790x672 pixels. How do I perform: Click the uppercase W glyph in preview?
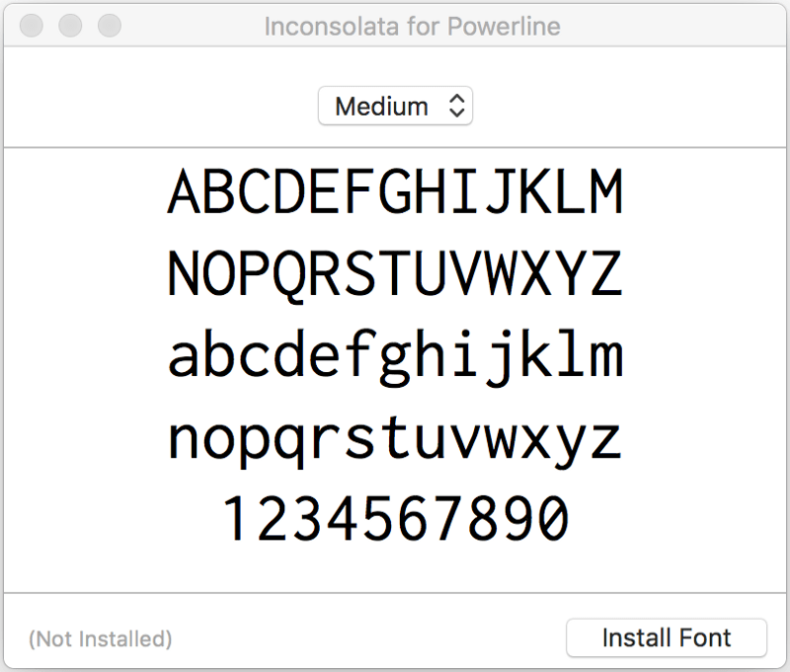[501, 272]
